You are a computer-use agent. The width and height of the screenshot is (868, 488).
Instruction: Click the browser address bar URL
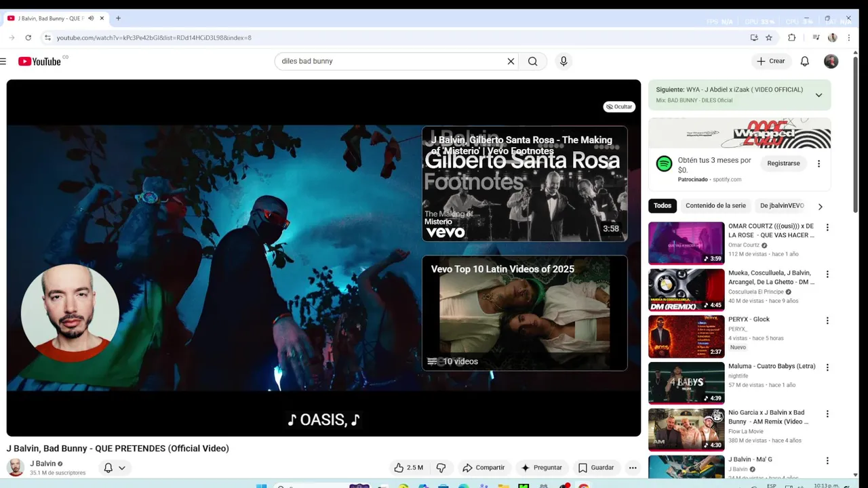point(154,38)
